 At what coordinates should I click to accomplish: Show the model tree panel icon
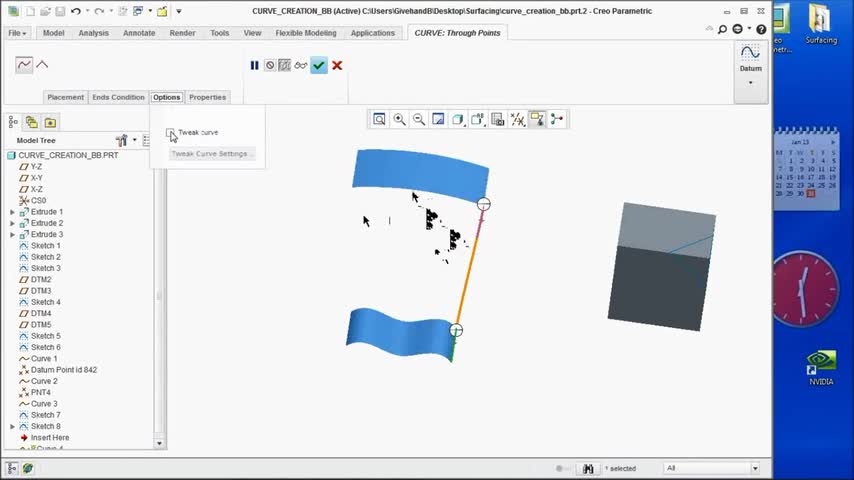(x=13, y=123)
